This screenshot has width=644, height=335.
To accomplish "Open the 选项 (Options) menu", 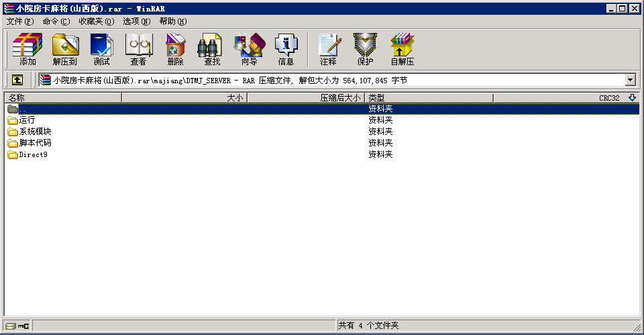I will click(x=136, y=21).
